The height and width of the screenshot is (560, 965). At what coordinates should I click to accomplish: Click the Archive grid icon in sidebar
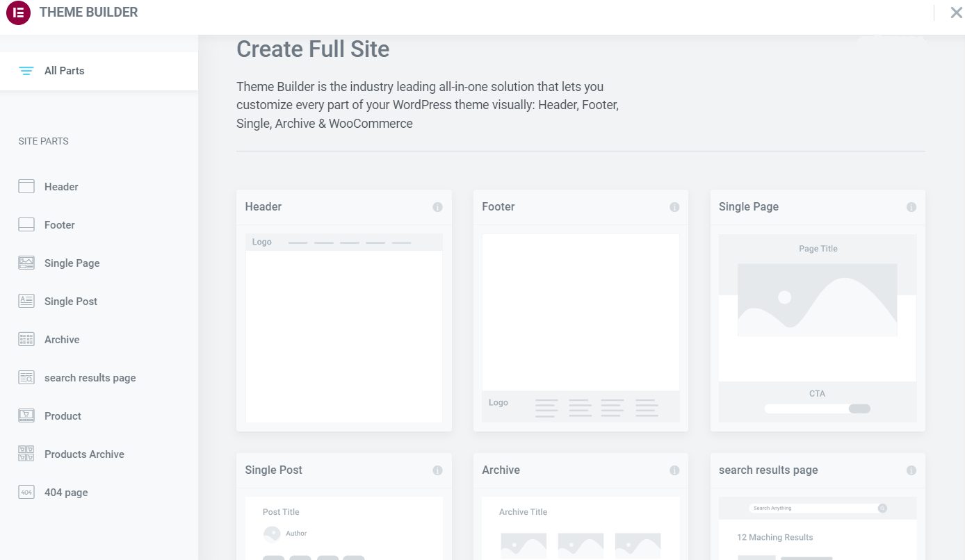pos(26,339)
